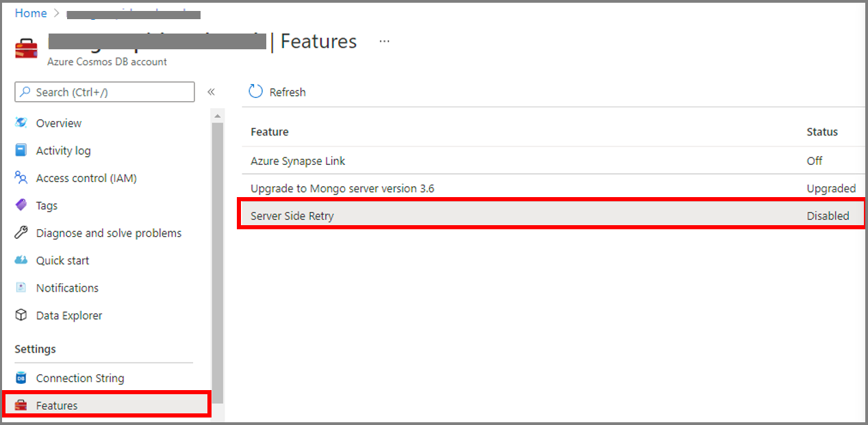The width and height of the screenshot is (868, 425).
Task: Click the Upgraded status value
Action: (x=831, y=188)
